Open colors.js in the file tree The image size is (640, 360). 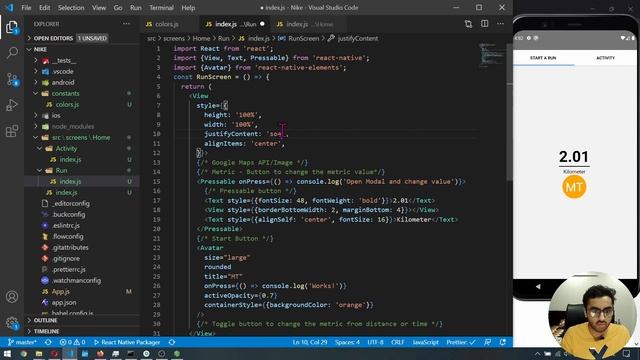tap(67, 104)
